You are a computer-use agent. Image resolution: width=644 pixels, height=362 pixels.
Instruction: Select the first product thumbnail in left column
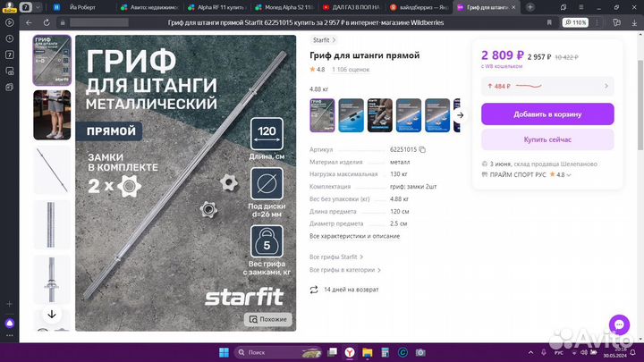(x=52, y=61)
